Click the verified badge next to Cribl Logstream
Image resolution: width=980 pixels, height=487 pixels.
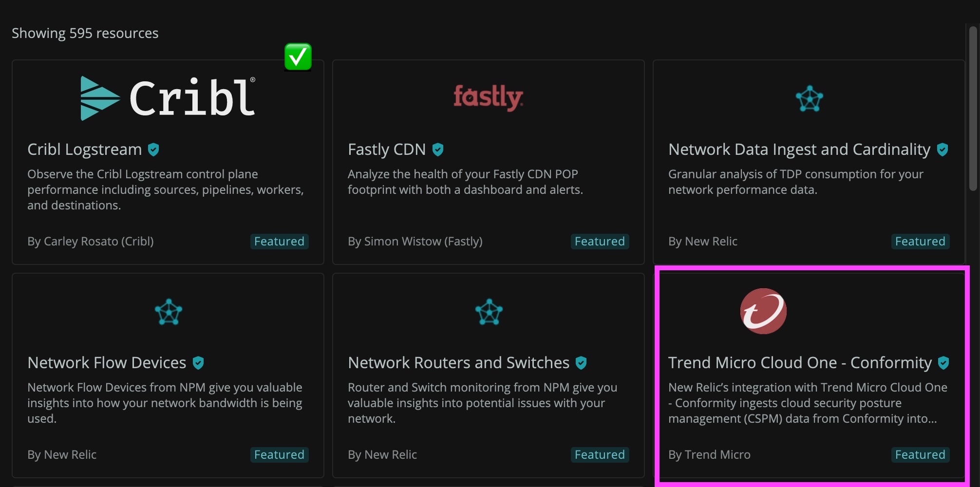coord(153,150)
